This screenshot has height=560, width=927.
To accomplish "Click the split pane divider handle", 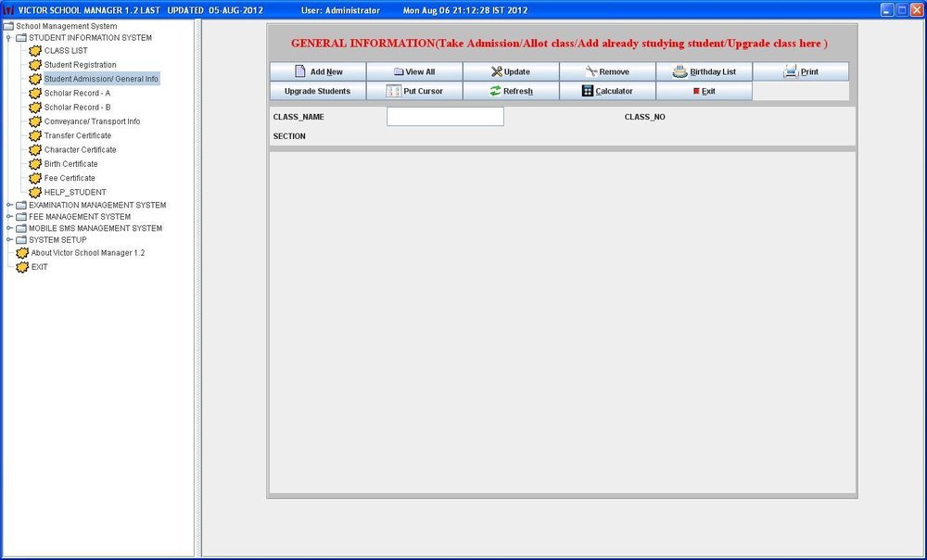I will tap(198, 288).
